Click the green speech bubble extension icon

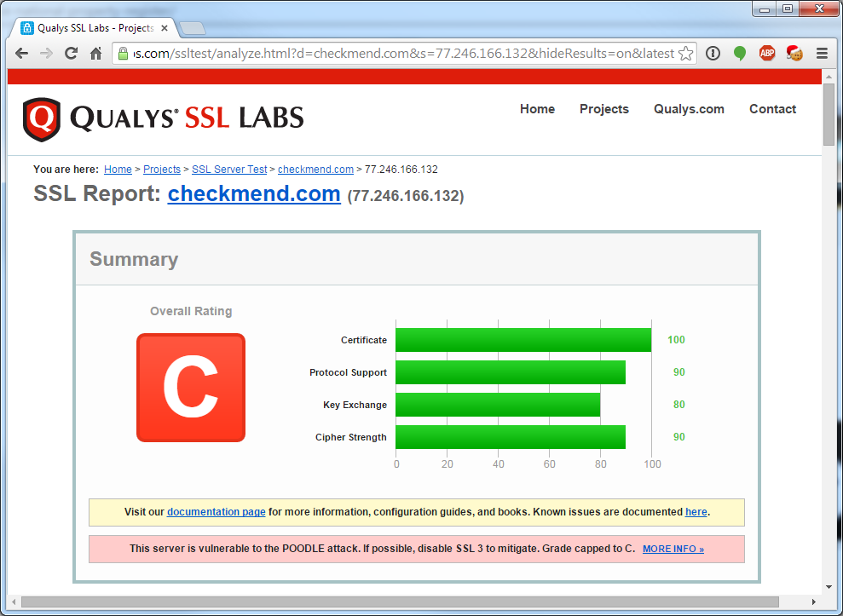click(740, 54)
